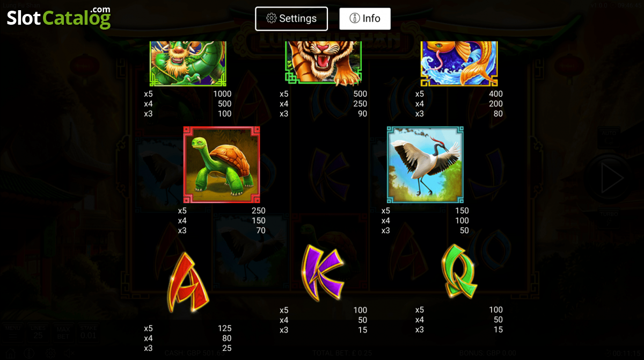Viewport: 644px width, 360px height.
Task: Open the dimmed MENU button
Action: [12, 332]
